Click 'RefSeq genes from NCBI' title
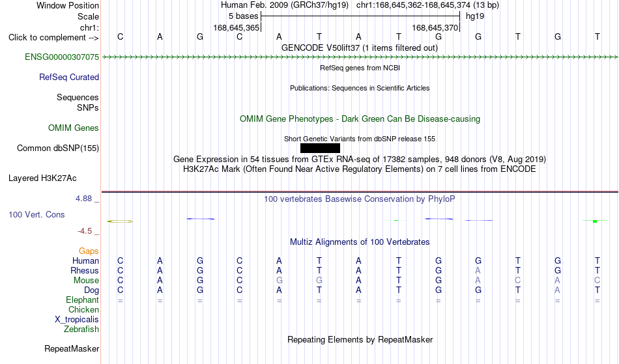Screen dimensions: 619x364 [x=360, y=68]
